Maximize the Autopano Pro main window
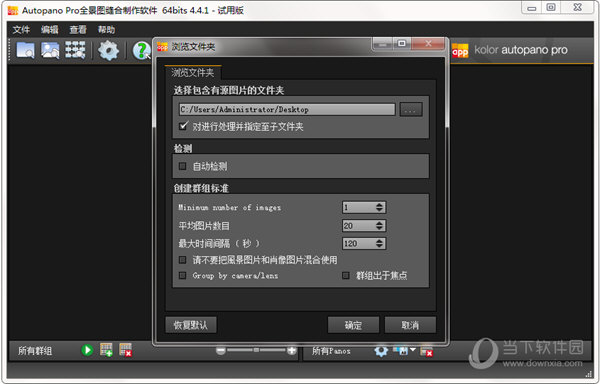 tap(551, 8)
